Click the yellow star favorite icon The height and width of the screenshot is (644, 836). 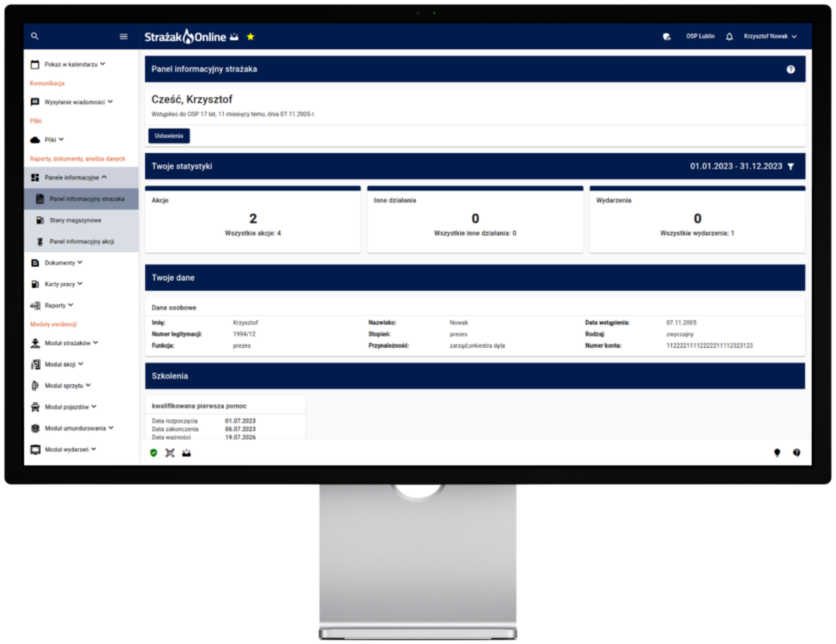click(251, 37)
